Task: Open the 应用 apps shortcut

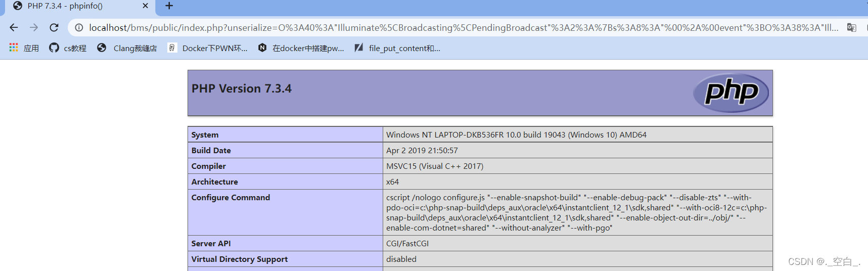Action: coord(24,48)
